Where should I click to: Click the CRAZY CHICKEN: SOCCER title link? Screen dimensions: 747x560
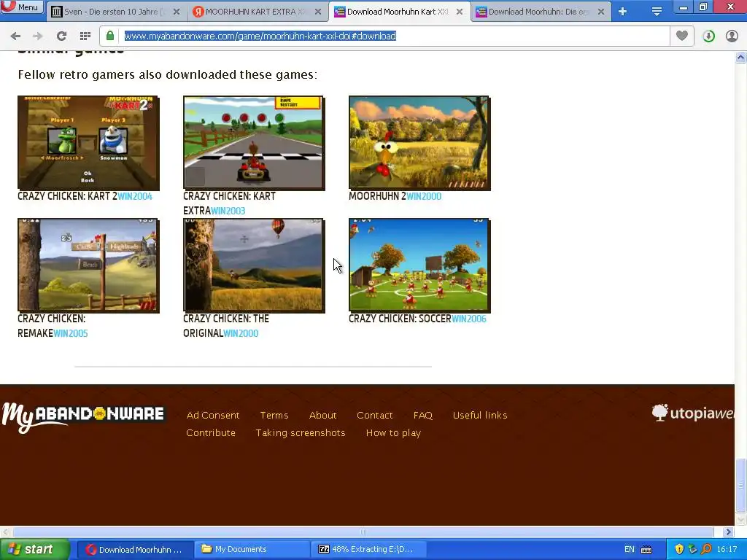coord(400,319)
